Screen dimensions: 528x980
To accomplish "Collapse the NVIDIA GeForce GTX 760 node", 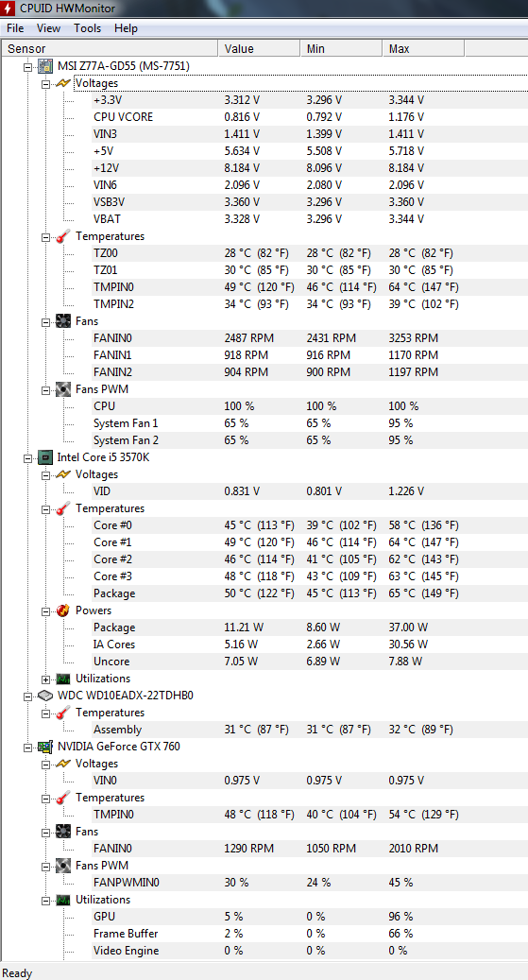I will point(27,747).
